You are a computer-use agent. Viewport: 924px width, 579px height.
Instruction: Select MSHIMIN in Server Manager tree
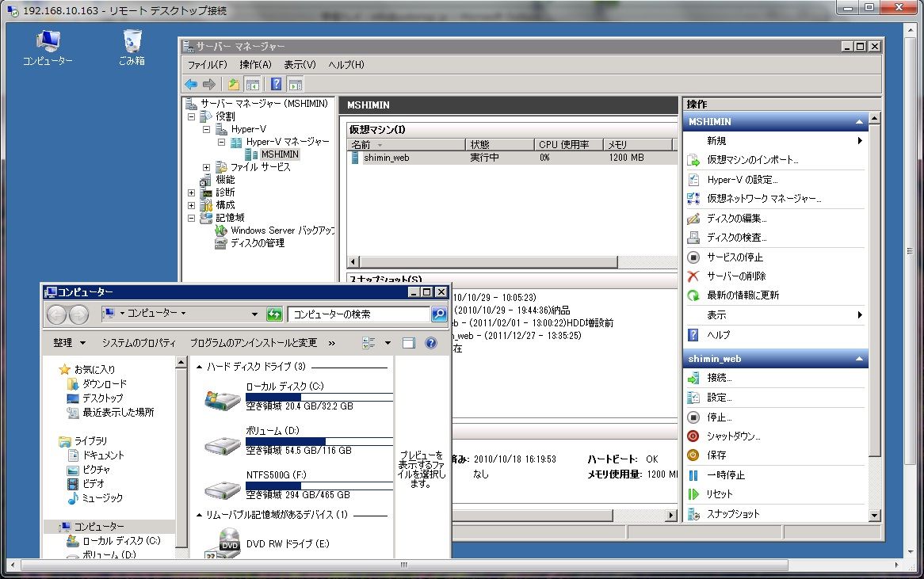click(279, 154)
